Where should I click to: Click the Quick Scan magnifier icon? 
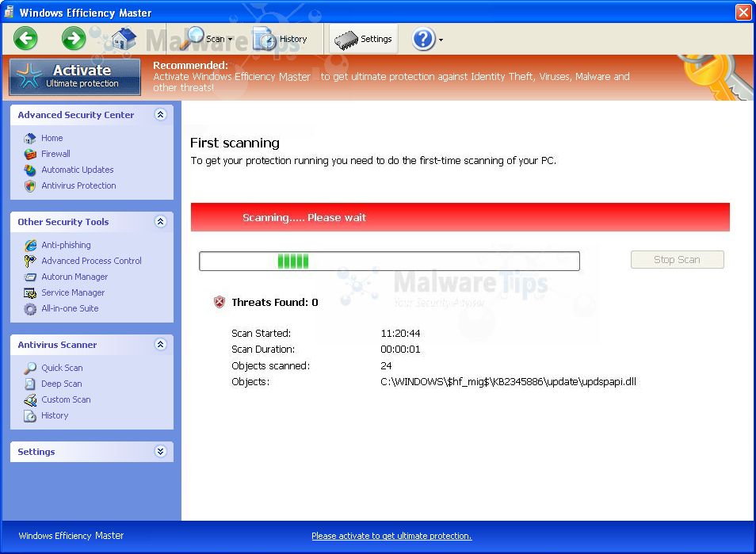coord(30,369)
